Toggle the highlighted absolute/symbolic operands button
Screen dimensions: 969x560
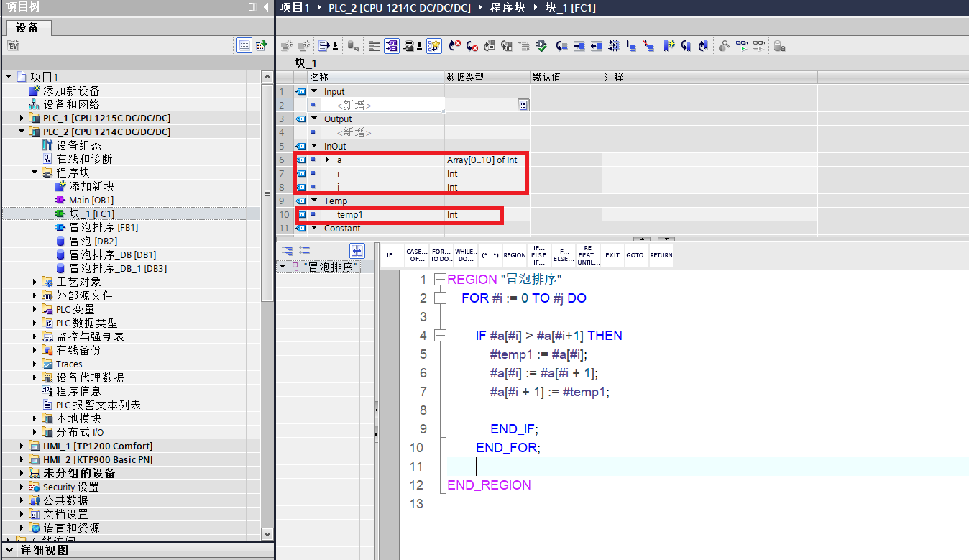[391, 45]
